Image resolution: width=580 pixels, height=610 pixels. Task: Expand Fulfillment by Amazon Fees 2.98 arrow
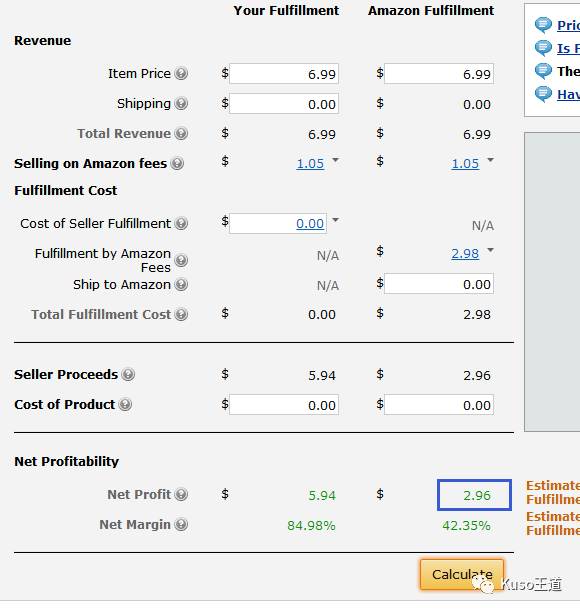(491, 250)
